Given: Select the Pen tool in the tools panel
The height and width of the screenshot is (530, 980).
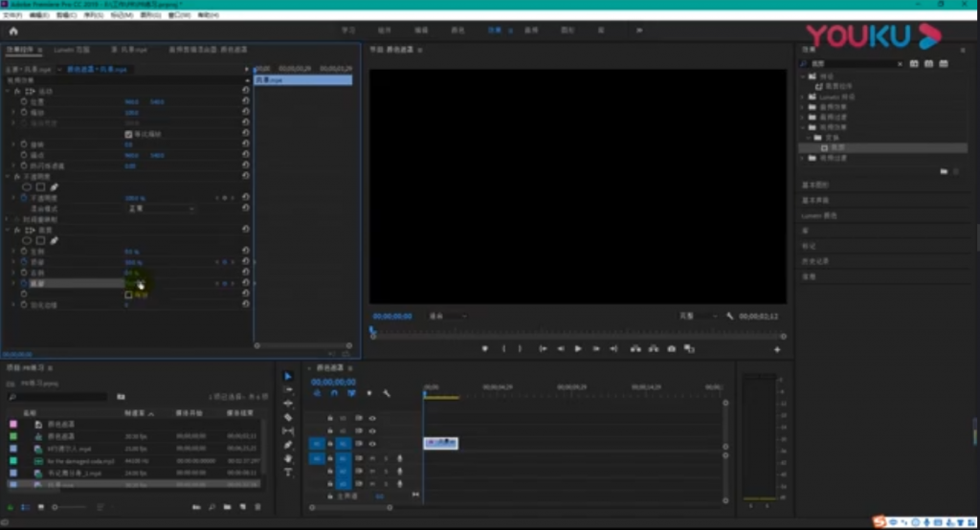Looking at the screenshot, I should (288, 444).
